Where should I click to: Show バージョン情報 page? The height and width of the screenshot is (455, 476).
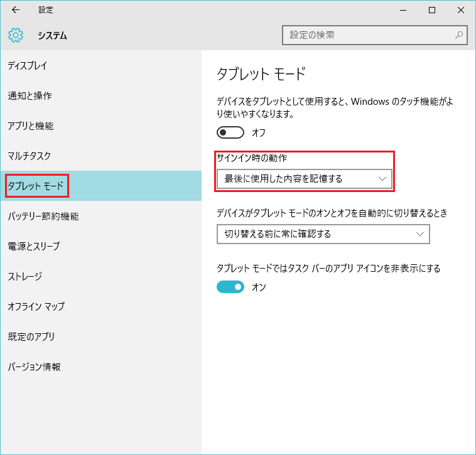point(35,367)
